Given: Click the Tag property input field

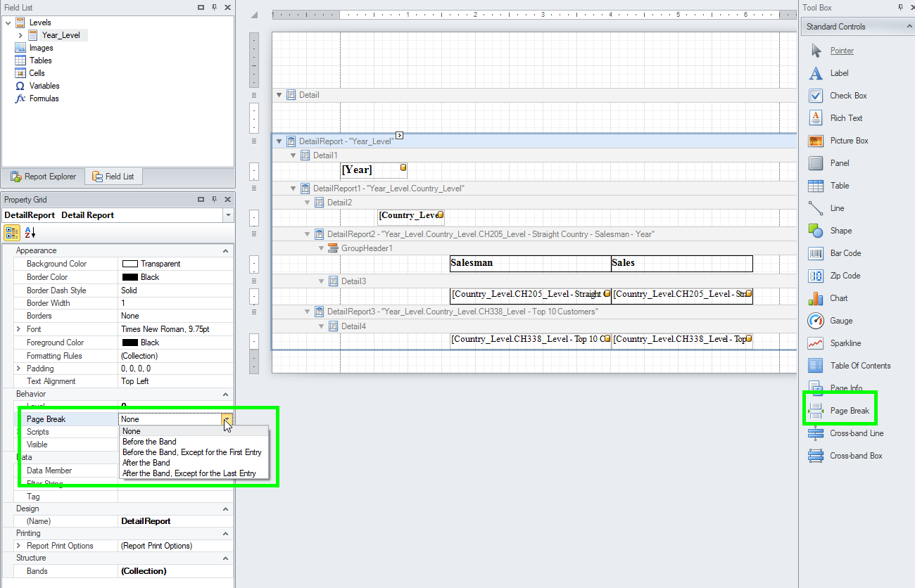Looking at the screenshot, I should point(175,496).
